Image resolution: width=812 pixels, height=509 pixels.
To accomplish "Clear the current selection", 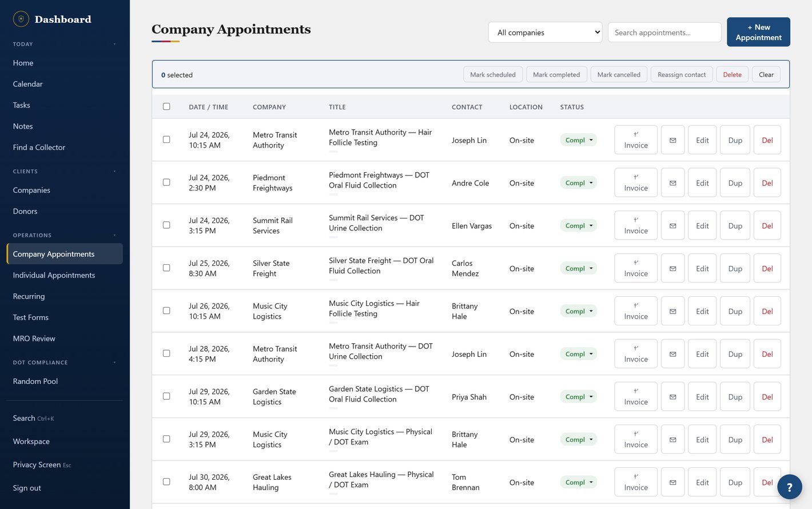I will 766,74.
